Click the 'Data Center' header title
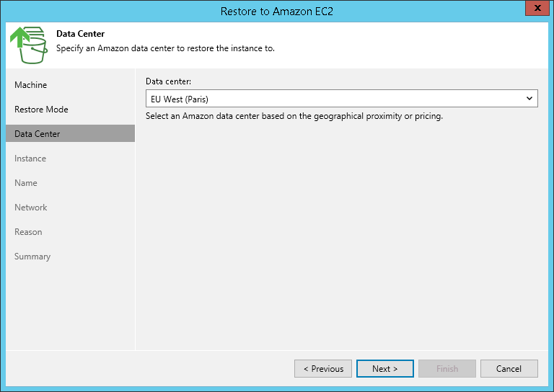The height and width of the screenshot is (392, 554). point(81,34)
